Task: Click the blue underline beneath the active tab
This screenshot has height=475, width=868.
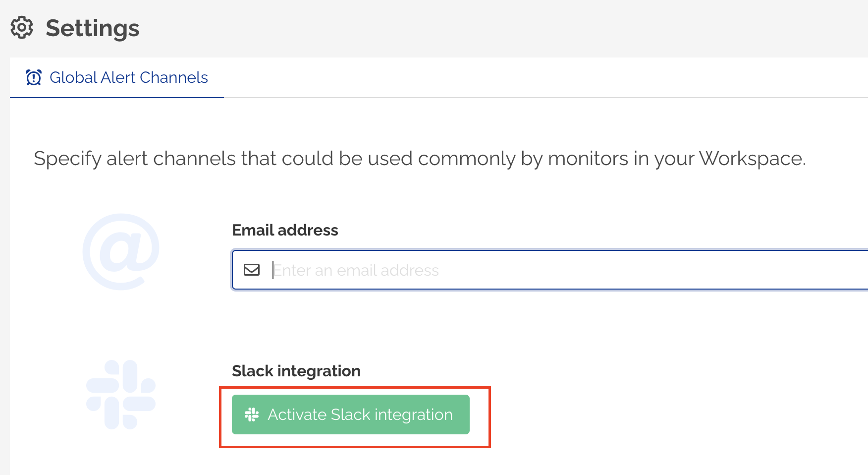Action: click(116, 99)
